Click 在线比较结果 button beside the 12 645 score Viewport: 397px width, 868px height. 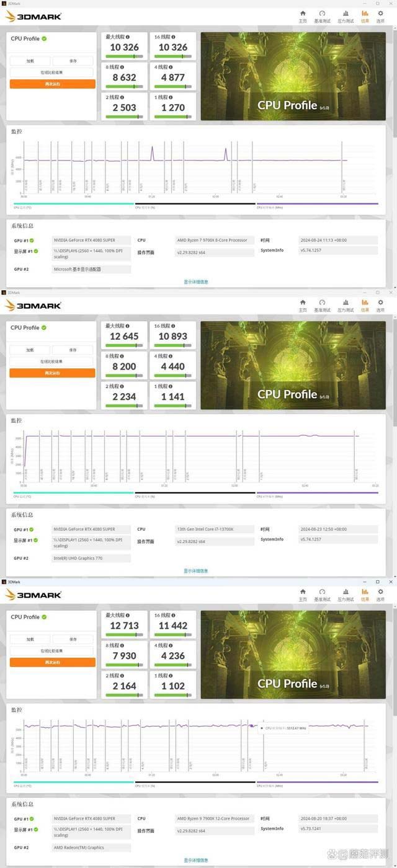pyautogui.click(x=52, y=361)
